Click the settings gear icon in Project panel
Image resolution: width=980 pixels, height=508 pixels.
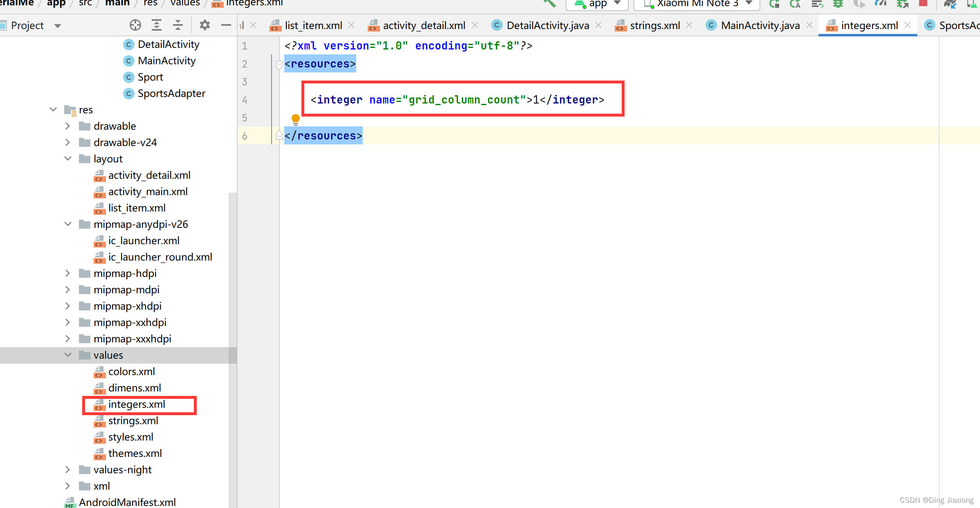coord(205,25)
